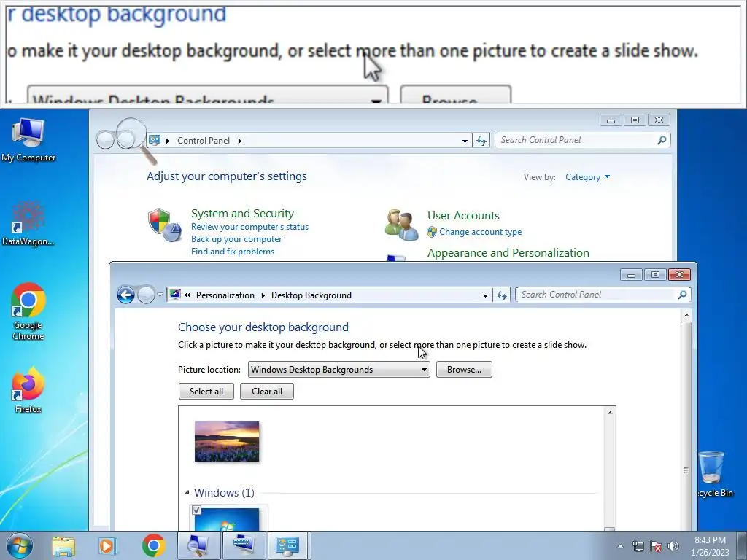The image size is (747, 560).
Task: Open Picture location Windows Desktop Backgrounds dropdown
Action: point(338,370)
